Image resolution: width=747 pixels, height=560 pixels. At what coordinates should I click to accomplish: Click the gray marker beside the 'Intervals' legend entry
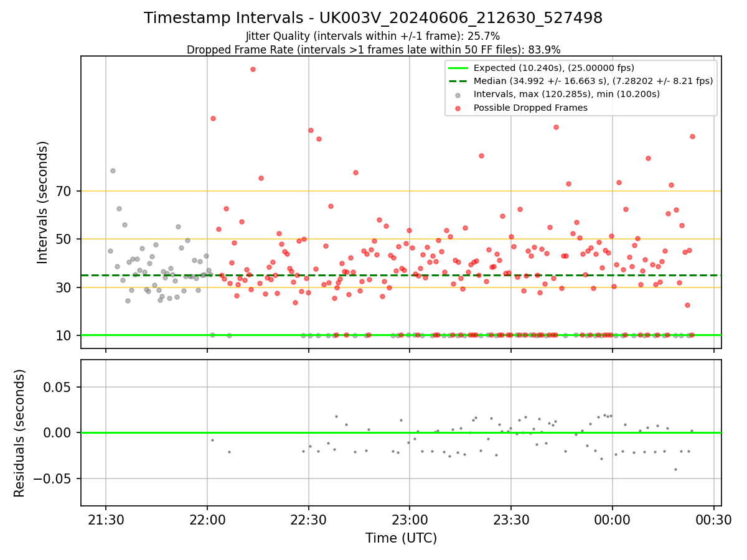pyautogui.click(x=458, y=95)
